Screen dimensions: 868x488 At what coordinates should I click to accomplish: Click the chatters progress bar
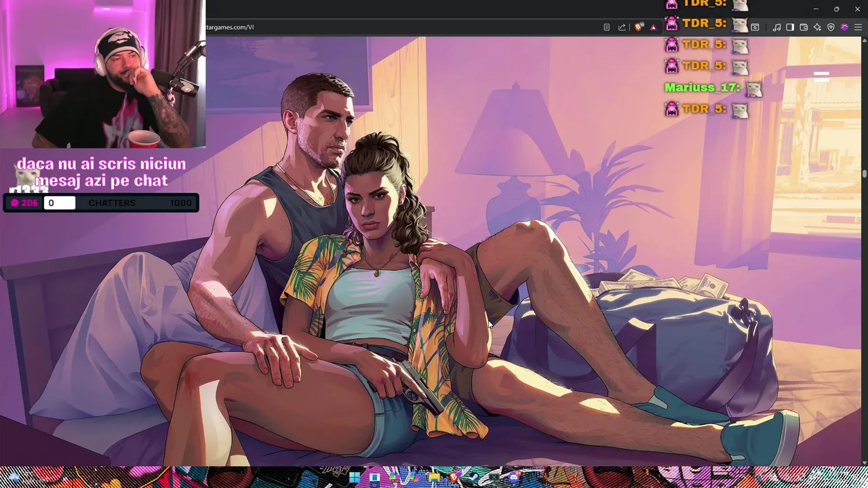tap(101, 203)
